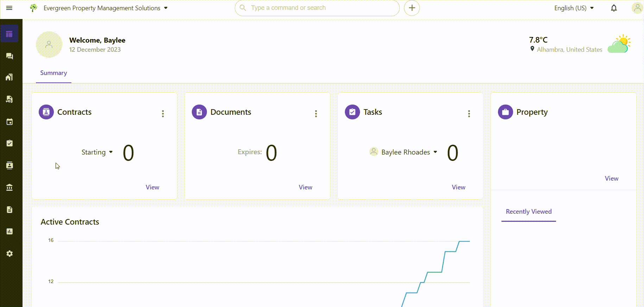
Task: Click the Property card briefcase icon
Action: tap(505, 112)
